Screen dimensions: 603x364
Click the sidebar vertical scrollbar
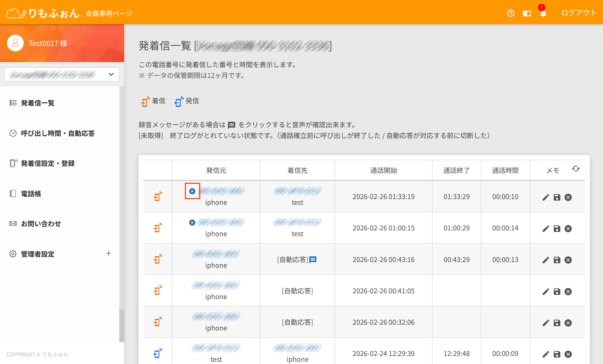pos(122,325)
